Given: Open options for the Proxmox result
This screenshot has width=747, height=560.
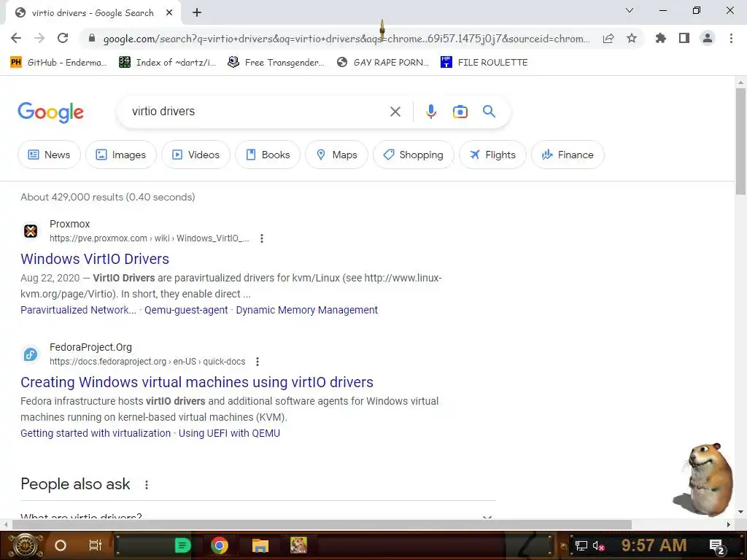Looking at the screenshot, I should coord(262,238).
